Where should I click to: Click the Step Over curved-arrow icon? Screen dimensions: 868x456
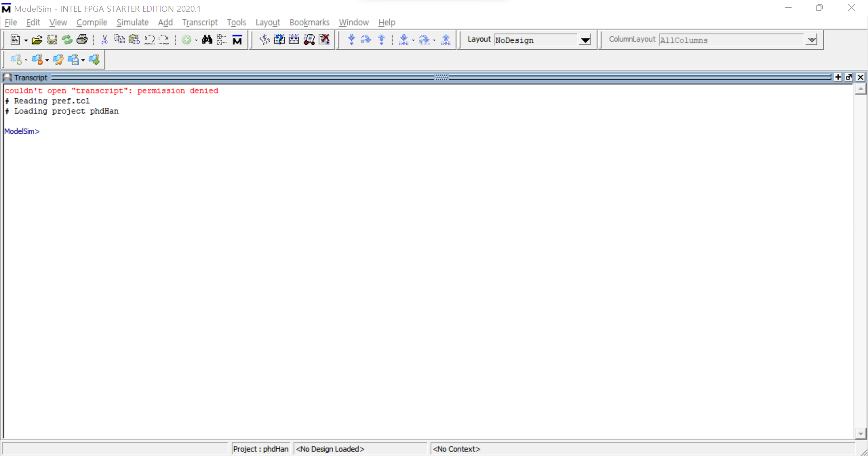366,40
